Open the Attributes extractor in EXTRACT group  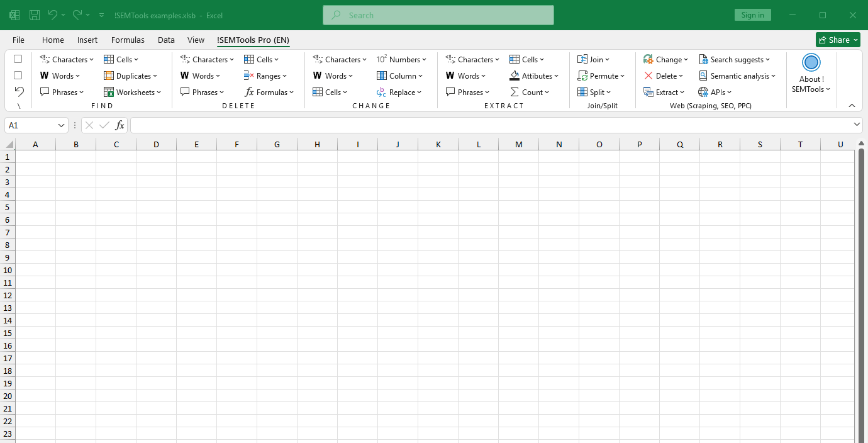pyautogui.click(x=535, y=76)
